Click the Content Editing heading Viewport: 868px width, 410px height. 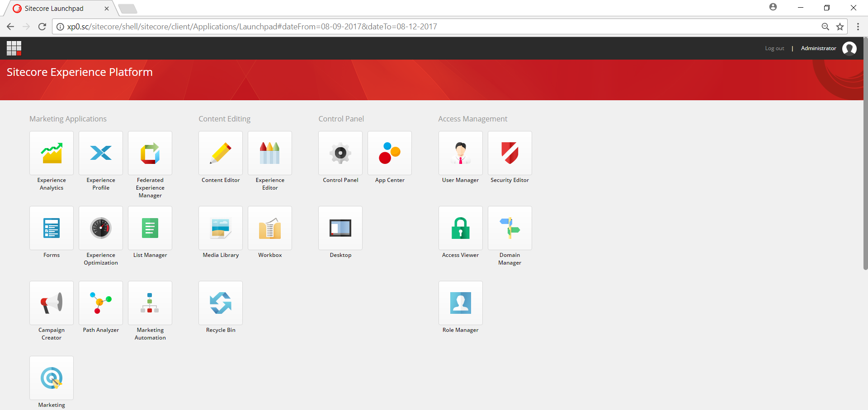coord(224,119)
